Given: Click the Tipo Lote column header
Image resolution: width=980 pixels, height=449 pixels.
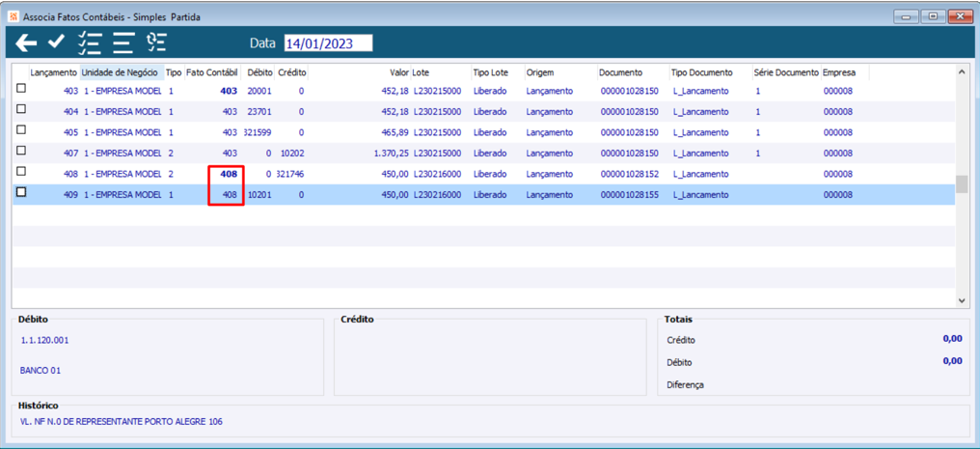Looking at the screenshot, I should [x=498, y=72].
